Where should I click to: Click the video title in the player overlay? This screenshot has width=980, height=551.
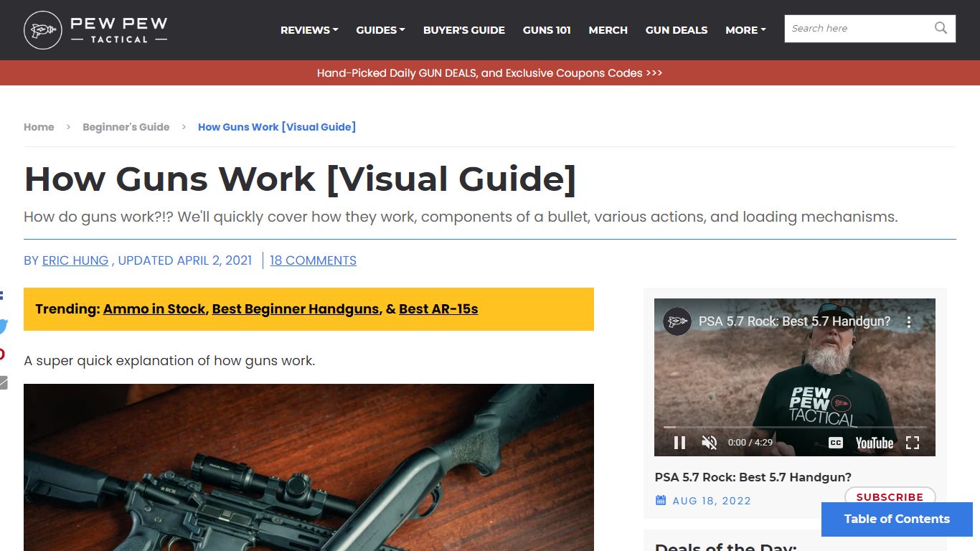[795, 321]
